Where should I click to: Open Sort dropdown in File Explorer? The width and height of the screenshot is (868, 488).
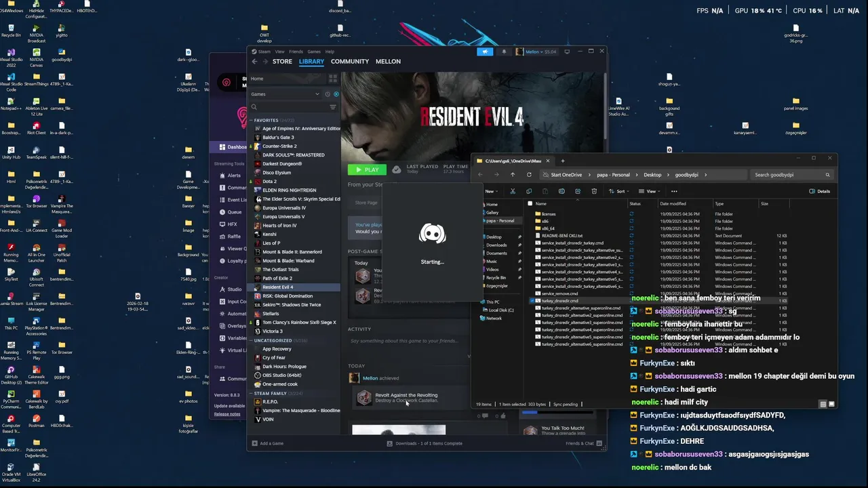pyautogui.click(x=620, y=191)
